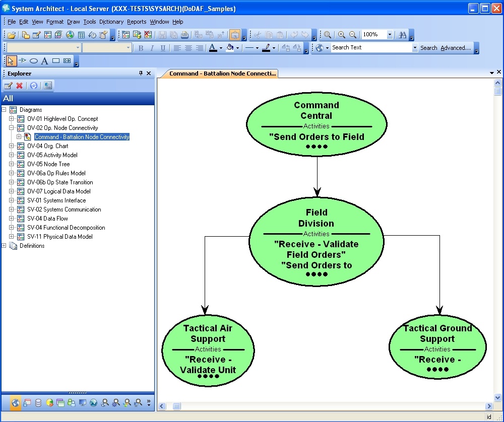Image resolution: width=504 pixels, height=422 pixels.
Task: Open the File menu
Action: point(12,22)
